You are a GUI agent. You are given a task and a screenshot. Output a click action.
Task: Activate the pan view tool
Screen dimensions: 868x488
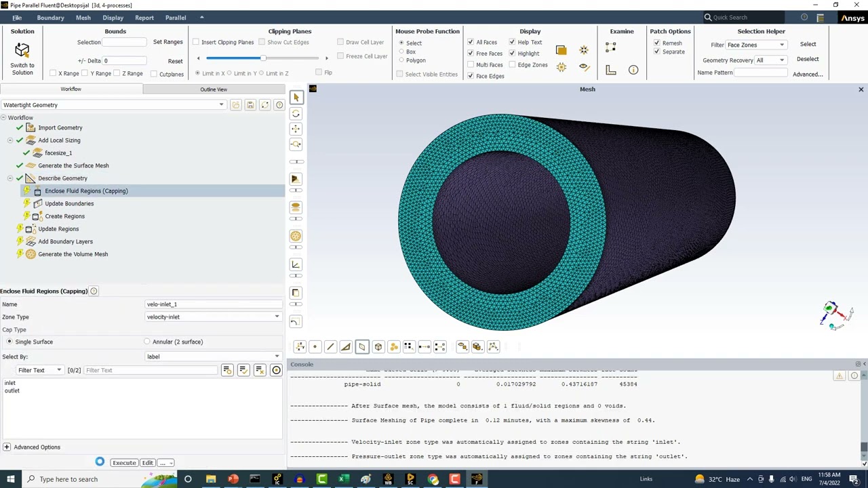[x=296, y=129]
